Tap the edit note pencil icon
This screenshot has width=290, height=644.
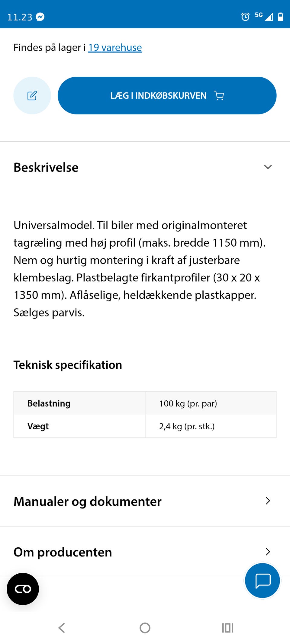(x=32, y=96)
